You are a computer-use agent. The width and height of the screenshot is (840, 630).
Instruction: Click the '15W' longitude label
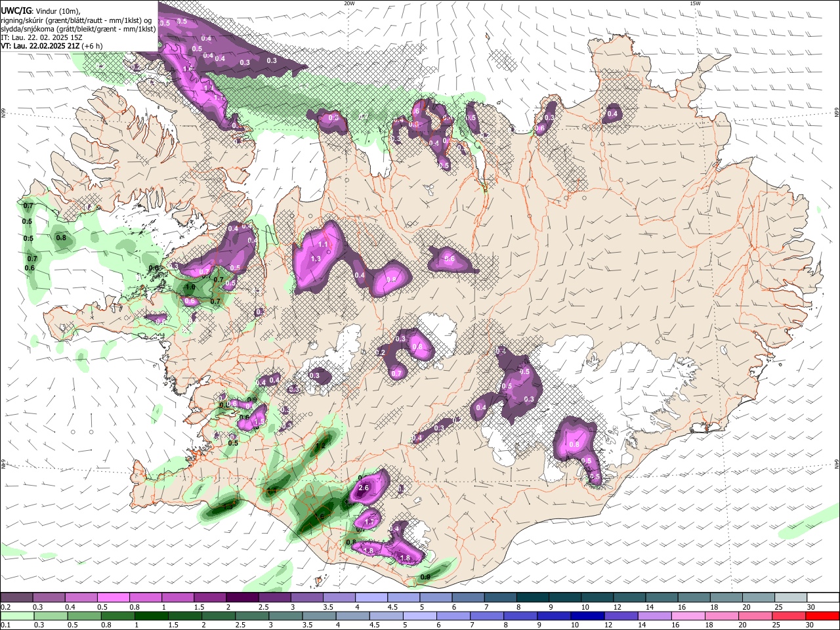695,3
